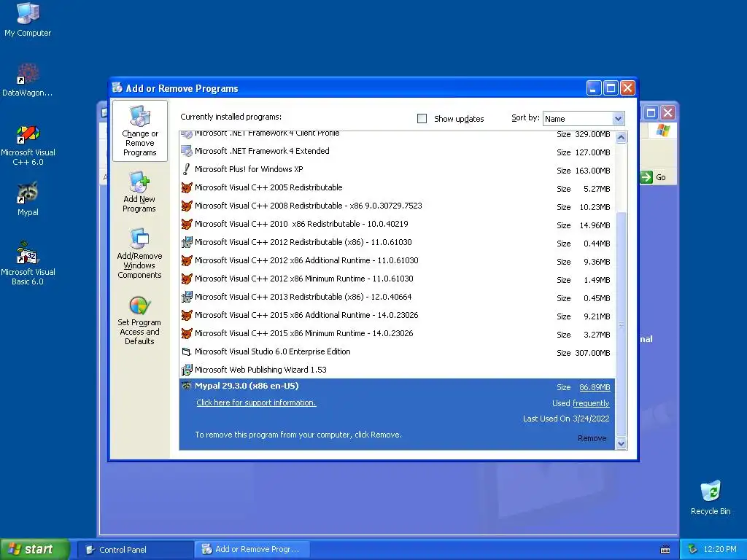Click the on-screen keyboard tray icon
747x560 pixels.
(x=665, y=550)
